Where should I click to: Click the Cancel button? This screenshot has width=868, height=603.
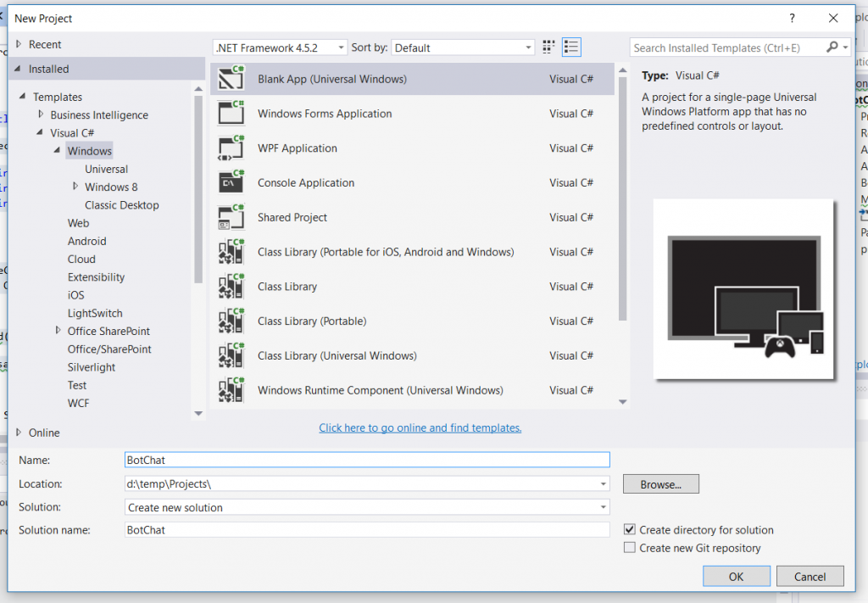[x=810, y=577]
